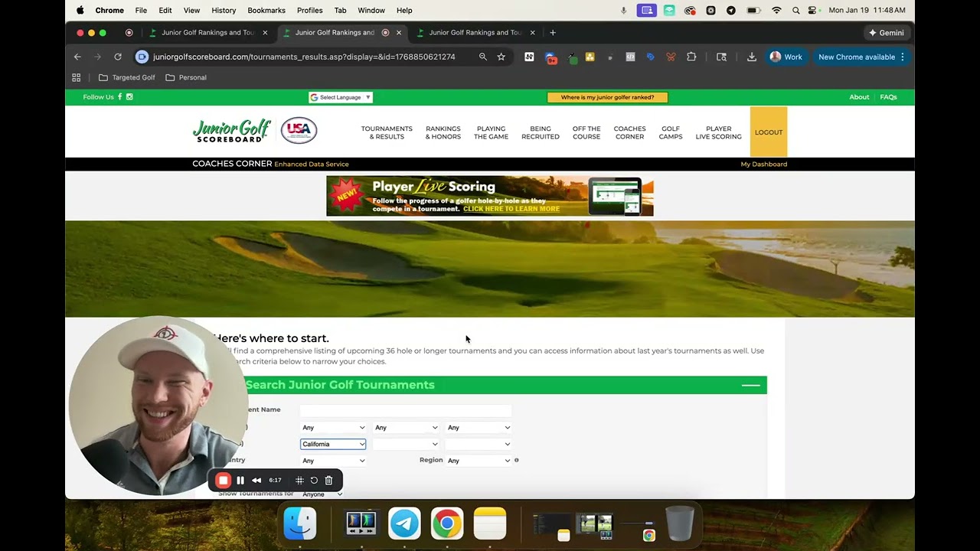The width and height of the screenshot is (980, 551).
Task: Bookmark this page with star icon
Action: point(501,57)
